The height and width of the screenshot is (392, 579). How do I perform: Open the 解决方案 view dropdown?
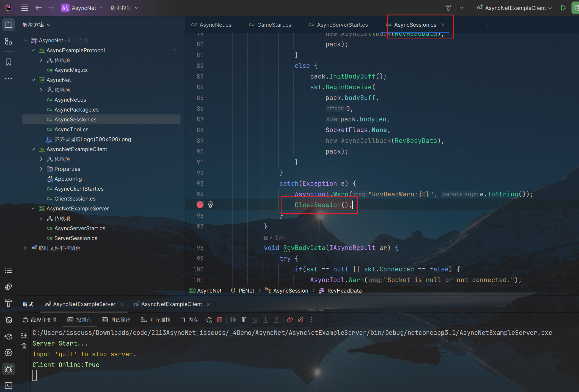(36, 25)
